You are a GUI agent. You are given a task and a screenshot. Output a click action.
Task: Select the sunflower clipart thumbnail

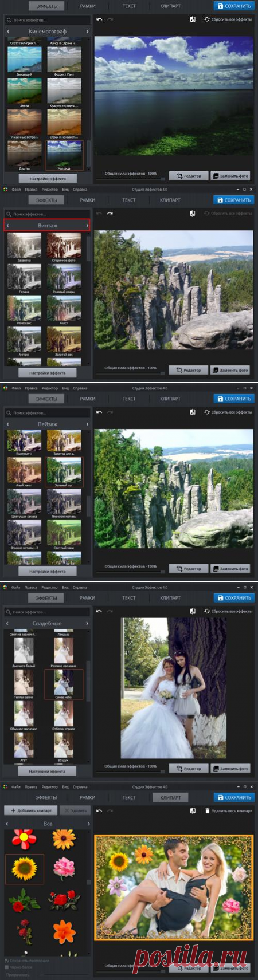25,868
